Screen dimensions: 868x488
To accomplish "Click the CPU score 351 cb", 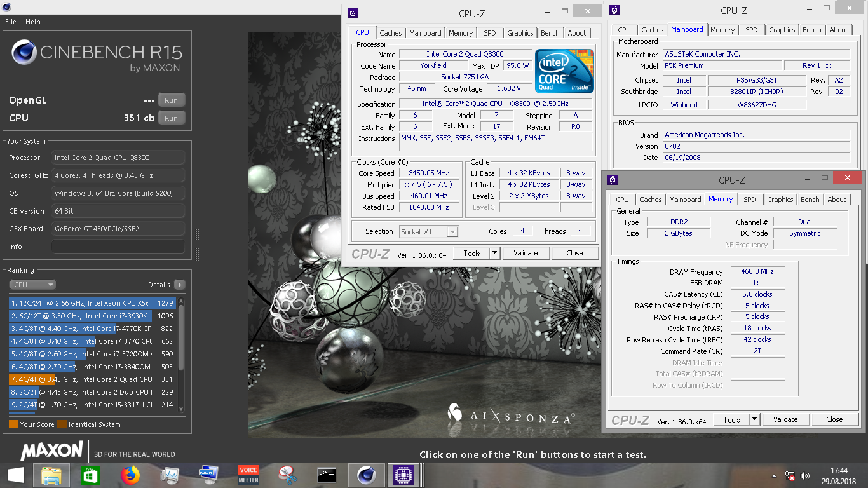I will [139, 118].
